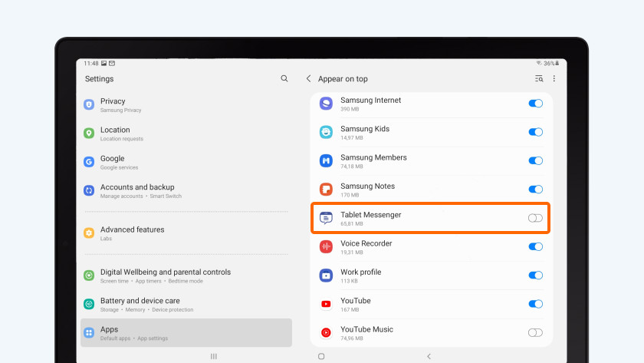Open the three-dot more options menu
This screenshot has width=644, height=363.
click(x=554, y=79)
